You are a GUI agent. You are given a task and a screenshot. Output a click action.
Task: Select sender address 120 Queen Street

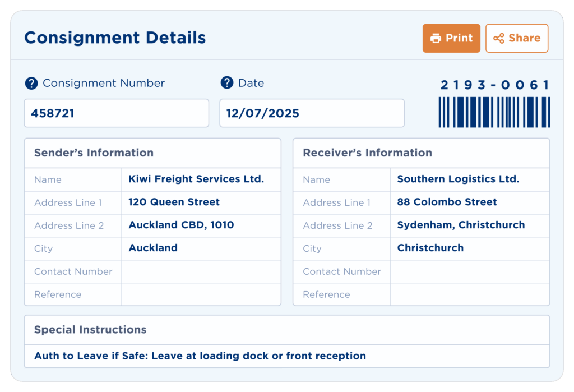174,202
